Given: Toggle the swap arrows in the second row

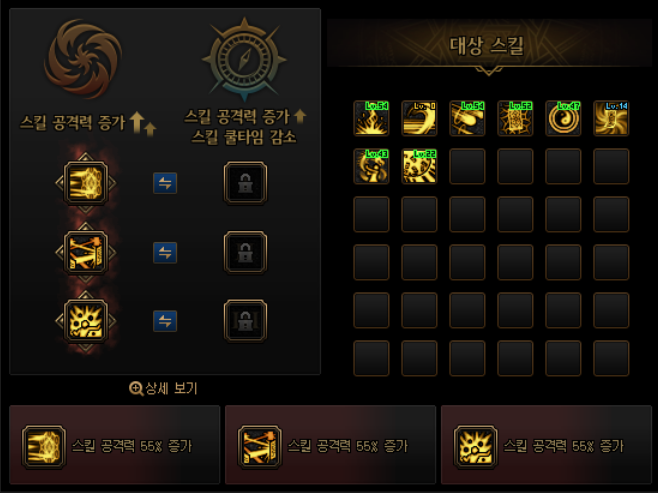Looking at the screenshot, I should 165,253.
